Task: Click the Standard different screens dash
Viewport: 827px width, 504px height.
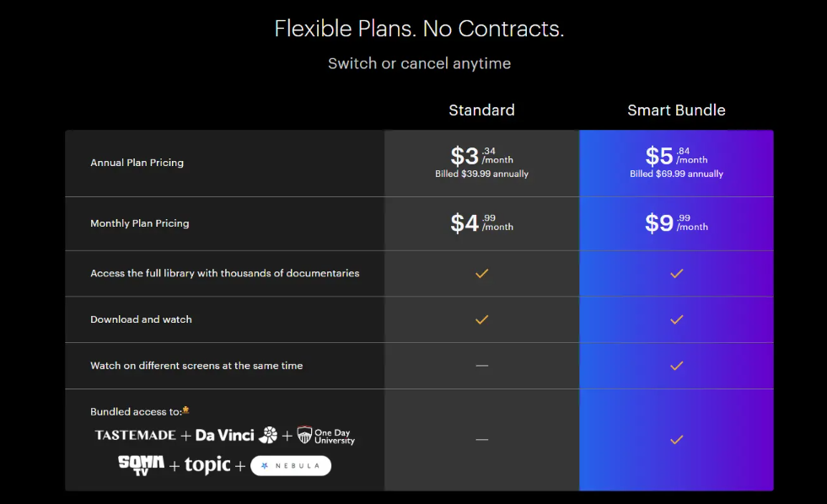Action: pyautogui.click(x=481, y=365)
